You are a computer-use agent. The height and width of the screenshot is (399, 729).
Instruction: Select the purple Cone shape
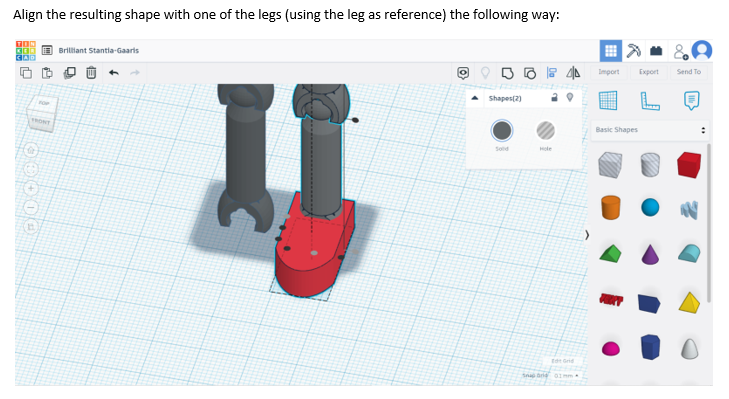coord(650,254)
